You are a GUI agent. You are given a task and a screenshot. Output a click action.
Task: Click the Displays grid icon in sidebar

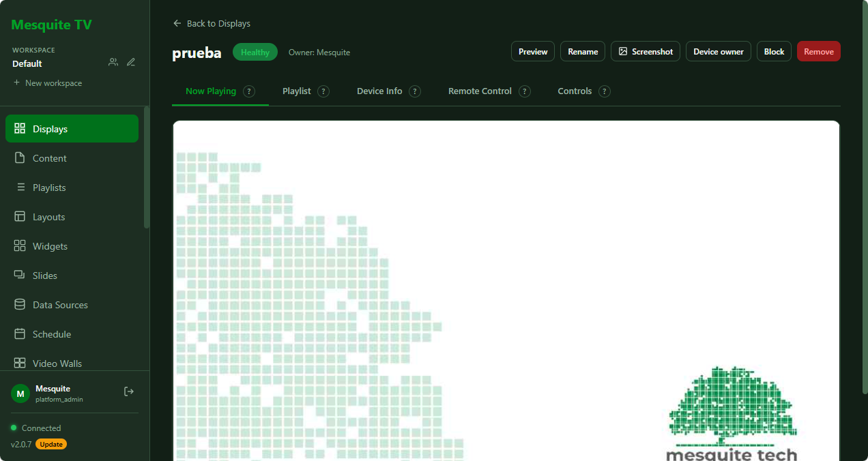click(20, 129)
